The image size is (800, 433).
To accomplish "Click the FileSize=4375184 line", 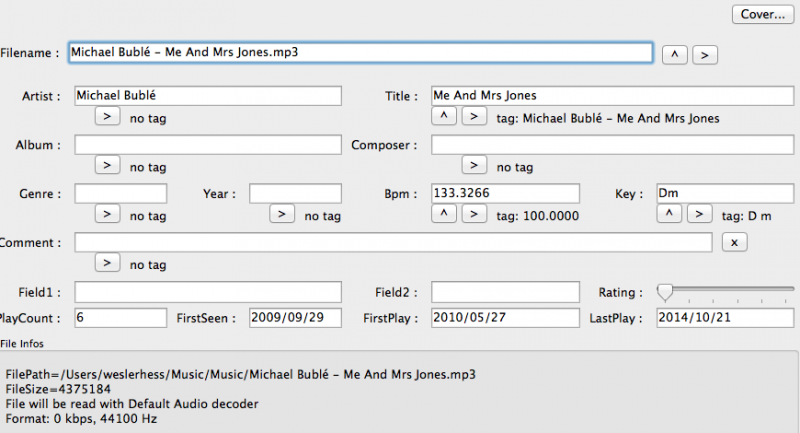I will 58,390.
